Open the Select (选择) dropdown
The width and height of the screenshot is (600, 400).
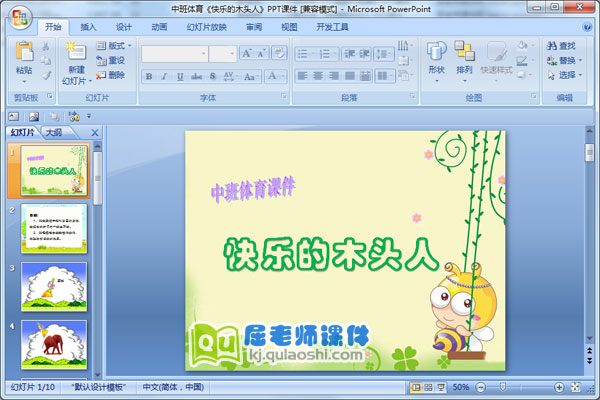click(564, 75)
